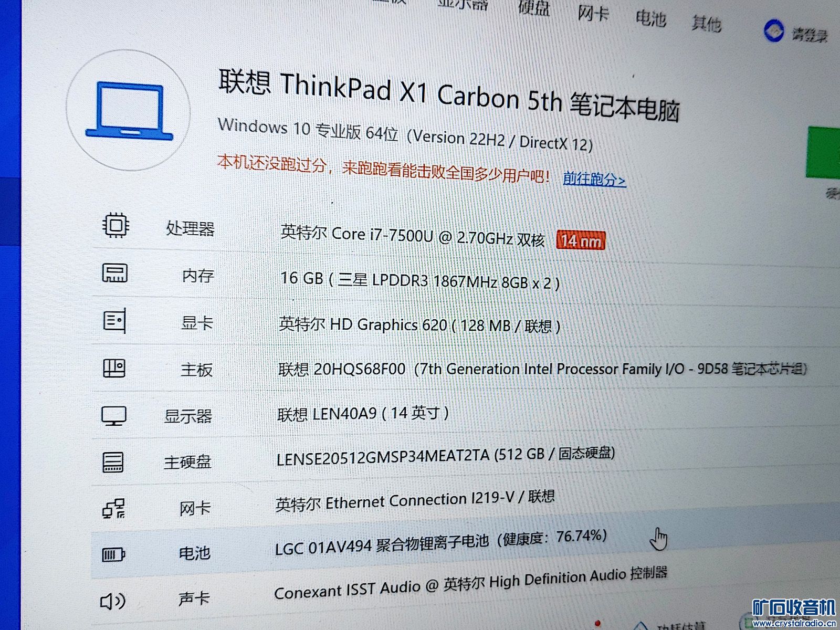Viewport: 840px width, 630px height.
Task: Click the sound card speaker icon
Action: click(x=112, y=601)
